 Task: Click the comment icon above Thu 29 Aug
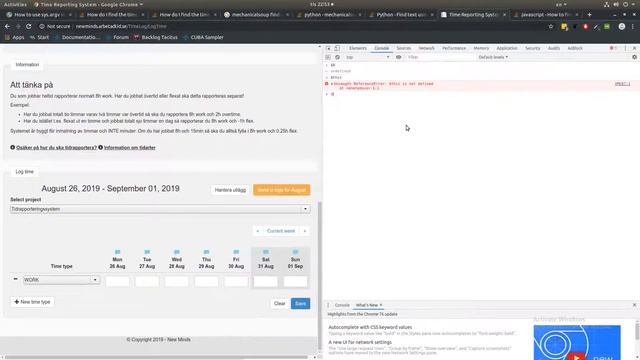click(x=207, y=252)
